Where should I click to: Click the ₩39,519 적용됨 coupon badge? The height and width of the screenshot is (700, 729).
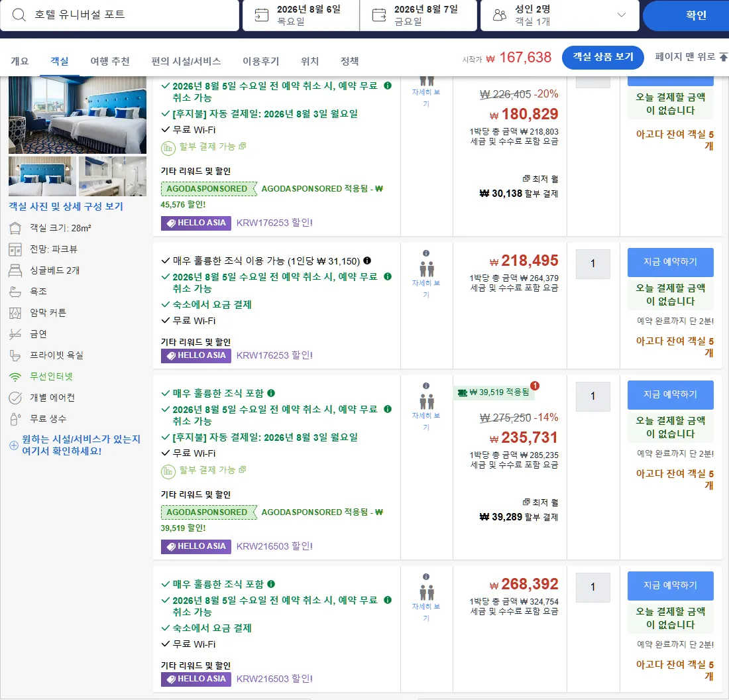click(x=494, y=392)
